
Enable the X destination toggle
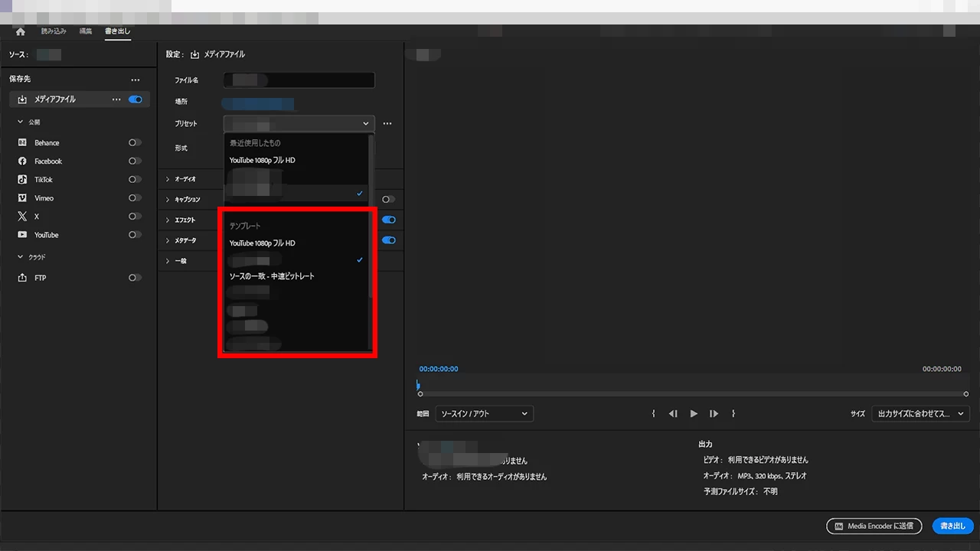click(x=136, y=217)
